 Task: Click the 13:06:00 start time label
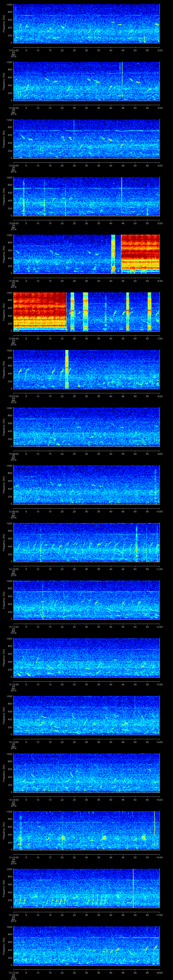[x=13, y=339]
